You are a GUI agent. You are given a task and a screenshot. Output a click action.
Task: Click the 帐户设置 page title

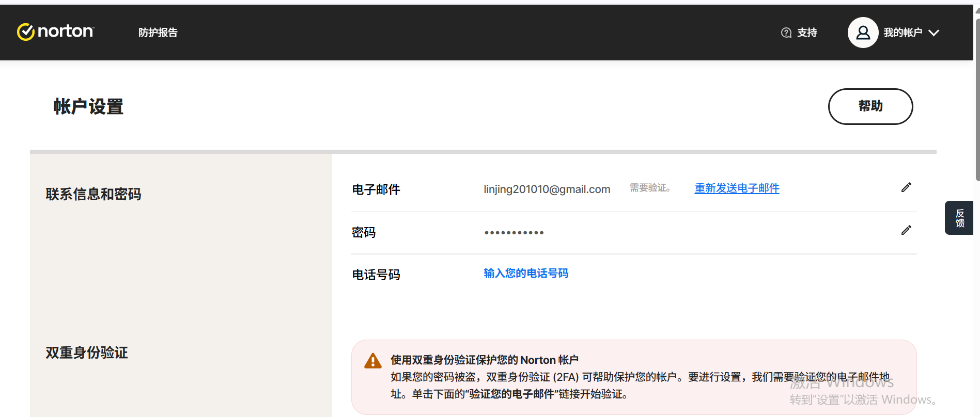88,107
